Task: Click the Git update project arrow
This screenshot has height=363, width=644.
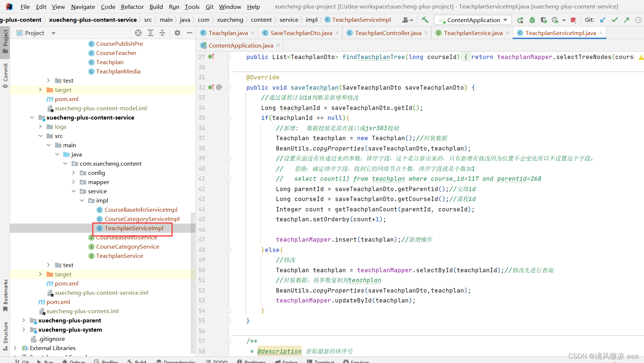Action: [x=603, y=20]
